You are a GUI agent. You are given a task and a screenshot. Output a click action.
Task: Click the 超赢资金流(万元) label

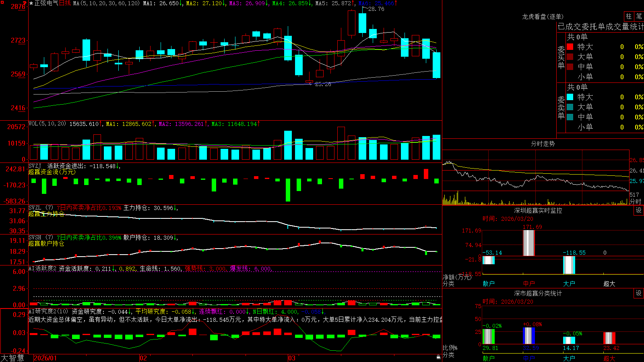point(52,172)
